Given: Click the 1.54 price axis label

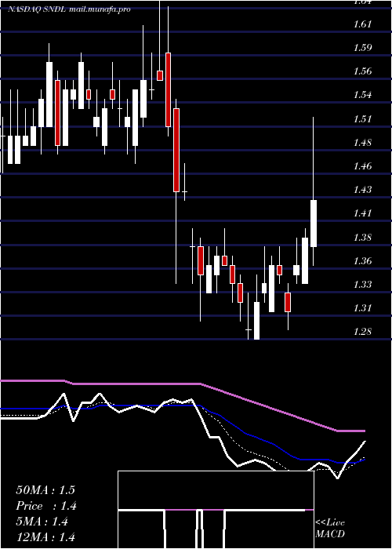Looking at the screenshot, I should pyautogui.click(x=362, y=95).
